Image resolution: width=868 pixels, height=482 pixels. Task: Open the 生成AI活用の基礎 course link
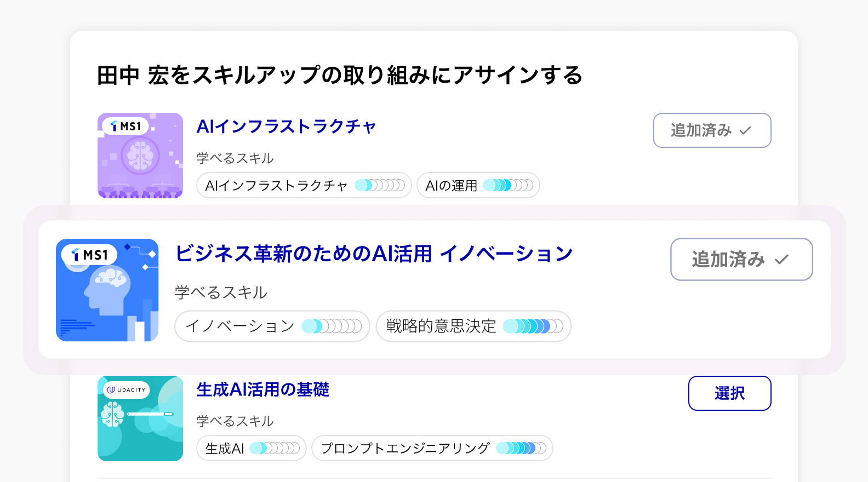click(262, 389)
